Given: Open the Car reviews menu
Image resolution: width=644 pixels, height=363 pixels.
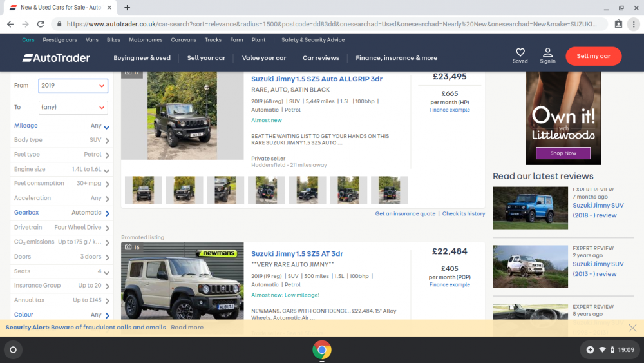Looking at the screenshot, I should (321, 58).
